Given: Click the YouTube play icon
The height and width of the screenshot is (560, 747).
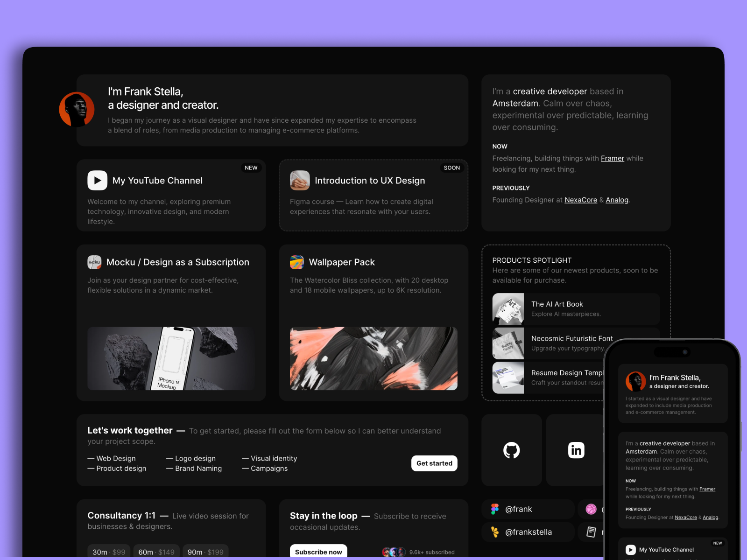Looking at the screenshot, I should click(x=97, y=181).
